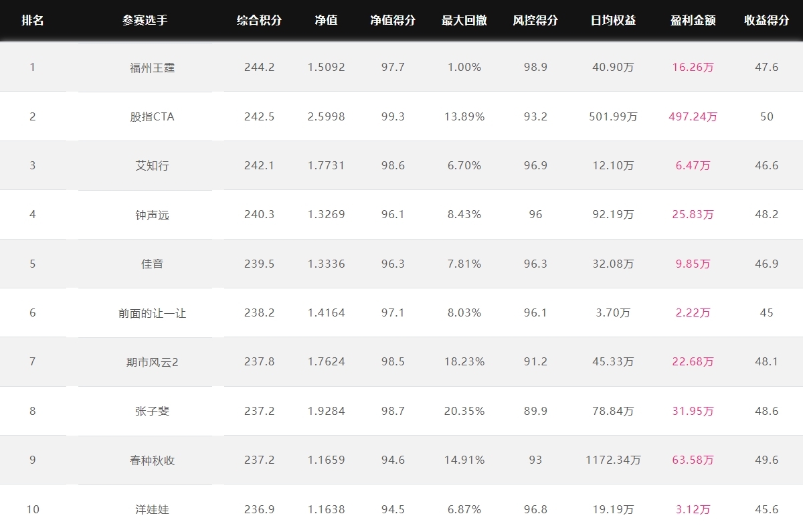Image resolution: width=803 pixels, height=532 pixels.
Task: Open 钟声远 player details
Action: tap(152, 215)
